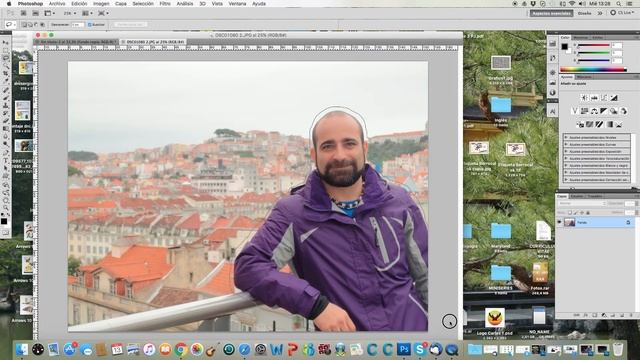Toggle the Suavizar checkbox
Screen dimensions: 640x360
pyautogui.click(x=90, y=24)
